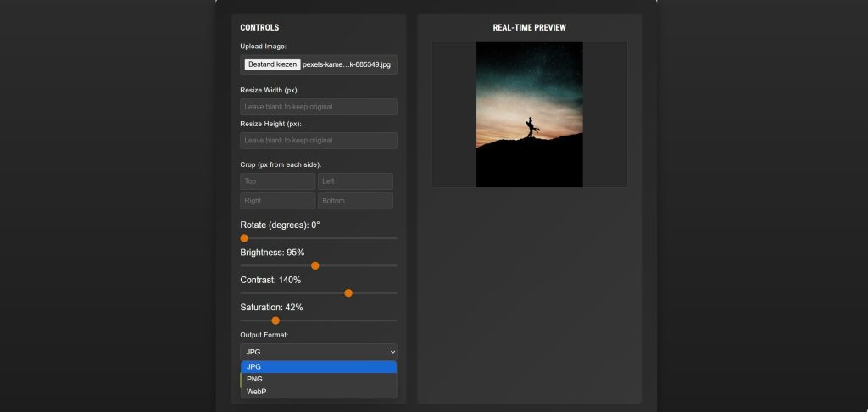Viewport: 868px width, 412px height.
Task: Focus the Top crop field
Action: [x=278, y=181]
